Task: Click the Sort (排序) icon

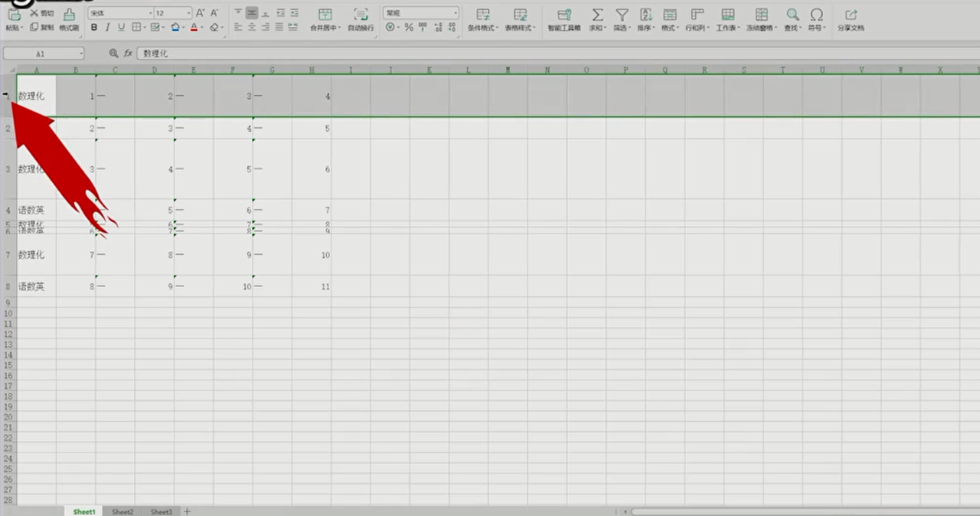Action: (x=645, y=15)
